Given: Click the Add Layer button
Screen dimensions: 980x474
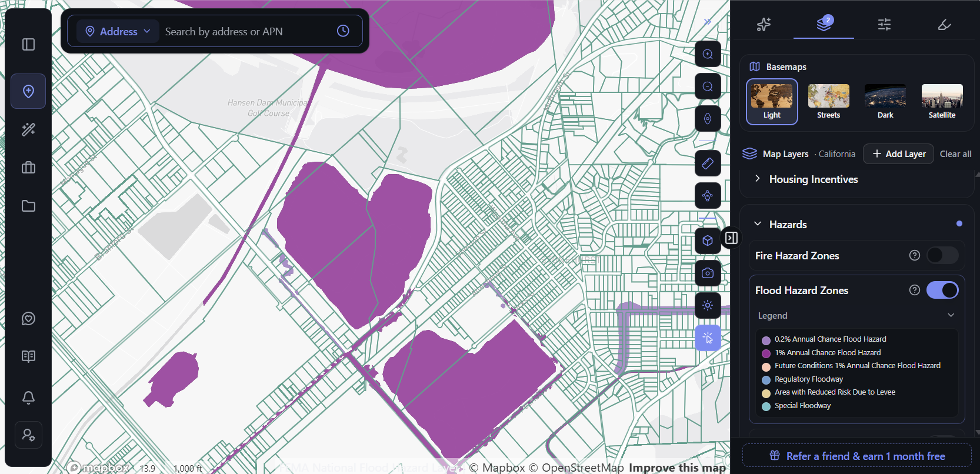Looking at the screenshot, I should [x=898, y=153].
